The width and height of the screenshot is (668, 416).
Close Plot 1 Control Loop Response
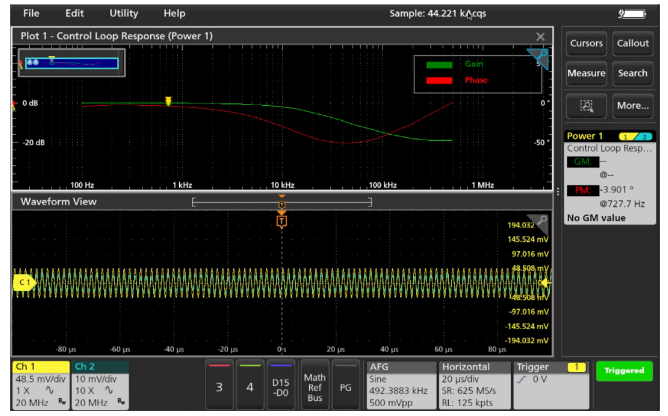point(540,37)
